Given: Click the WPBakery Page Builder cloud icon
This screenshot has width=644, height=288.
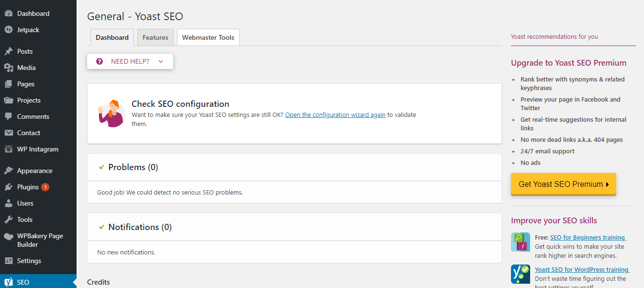Looking at the screenshot, I should click(9, 236).
